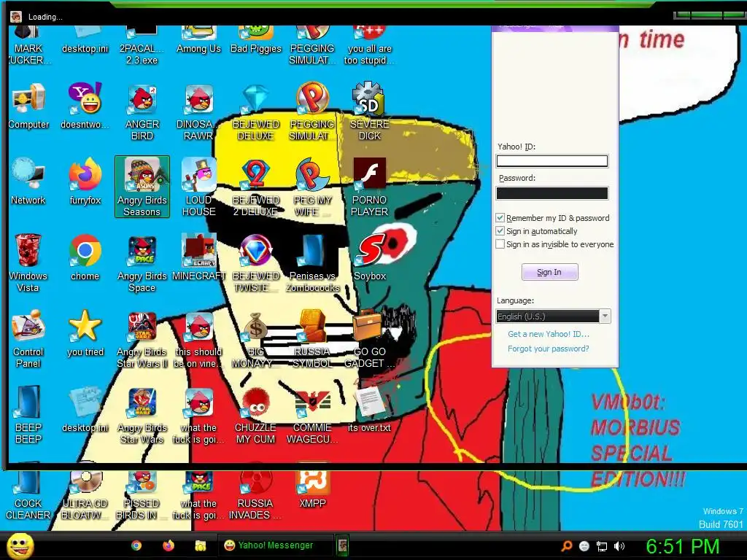Screen dimensions: 747x560
Task: Open the RUSSIA SYMBOL icon
Action: pos(312,338)
